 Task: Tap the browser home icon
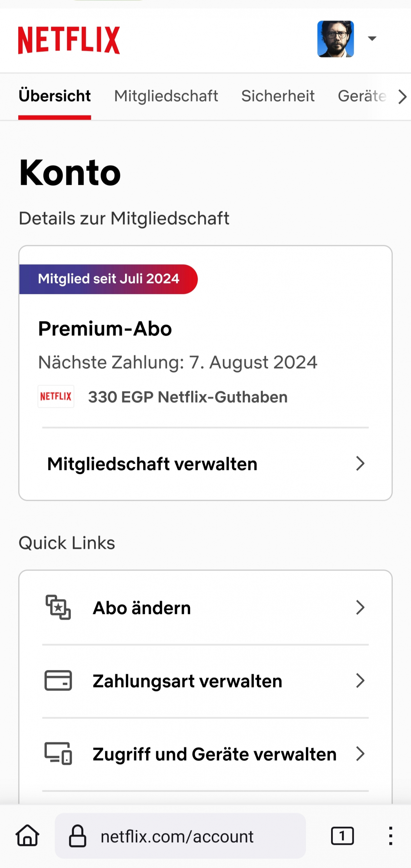point(27,835)
